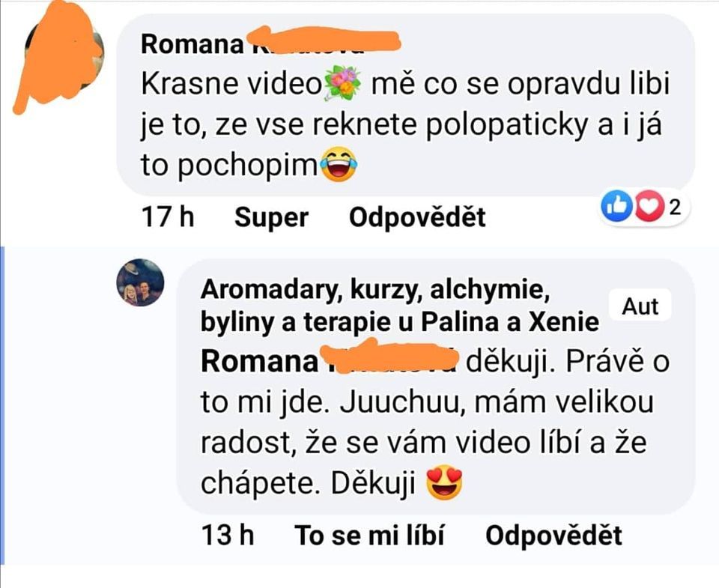The width and height of the screenshot is (719, 588).
Task: Click the laughing-crying emoji in the comment
Action: tap(339, 164)
